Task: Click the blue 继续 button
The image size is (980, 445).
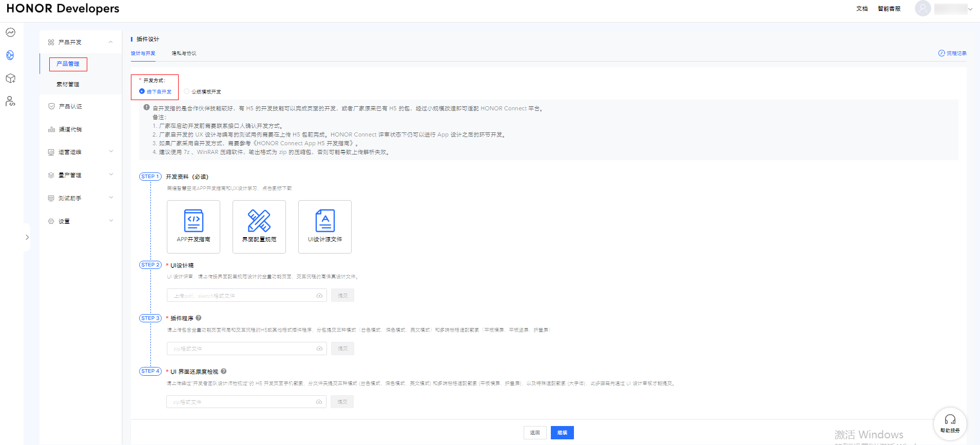Action: (562, 433)
